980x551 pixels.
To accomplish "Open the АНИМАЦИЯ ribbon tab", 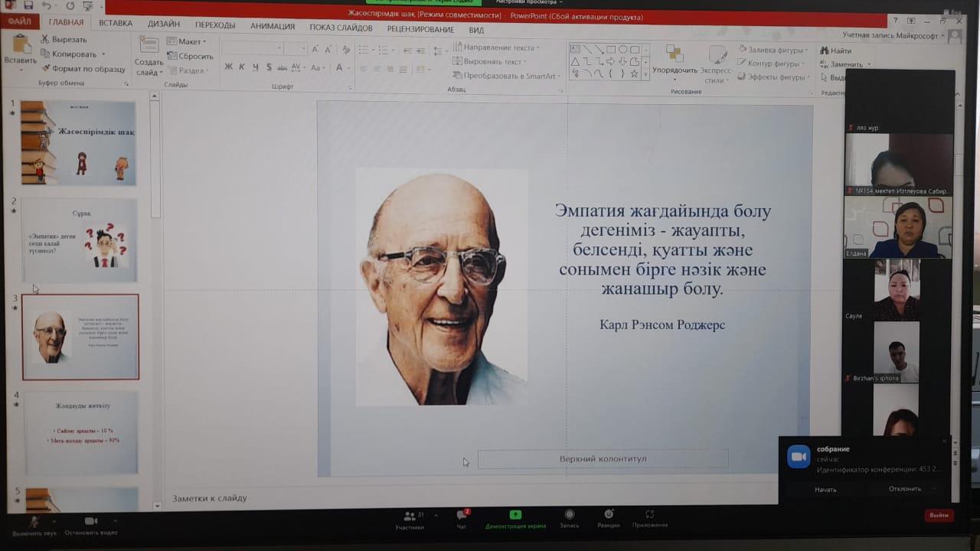I will [273, 26].
